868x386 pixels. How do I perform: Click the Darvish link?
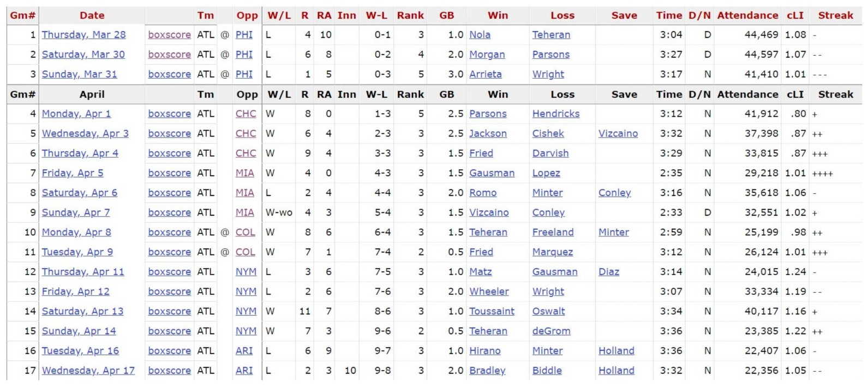click(550, 153)
